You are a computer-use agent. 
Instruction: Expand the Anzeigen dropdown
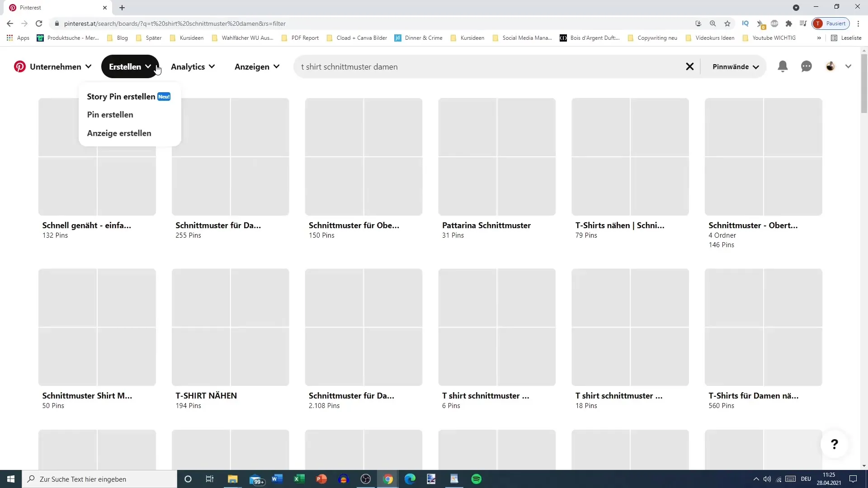(257, 66)
